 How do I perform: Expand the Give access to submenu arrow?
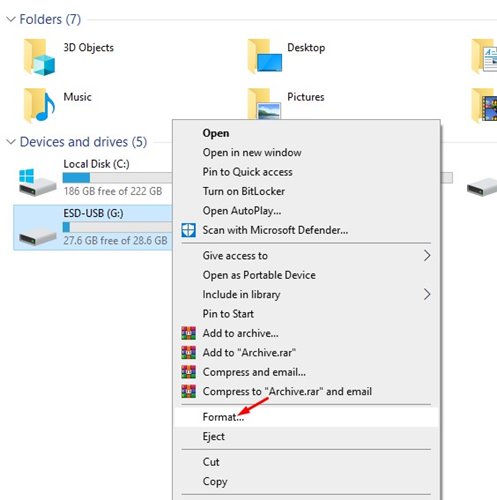(x=427, y=256)
